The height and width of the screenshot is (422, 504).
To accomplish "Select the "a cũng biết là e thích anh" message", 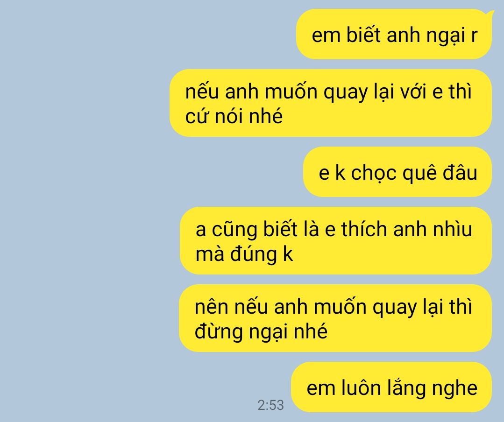I will (336, 241).
